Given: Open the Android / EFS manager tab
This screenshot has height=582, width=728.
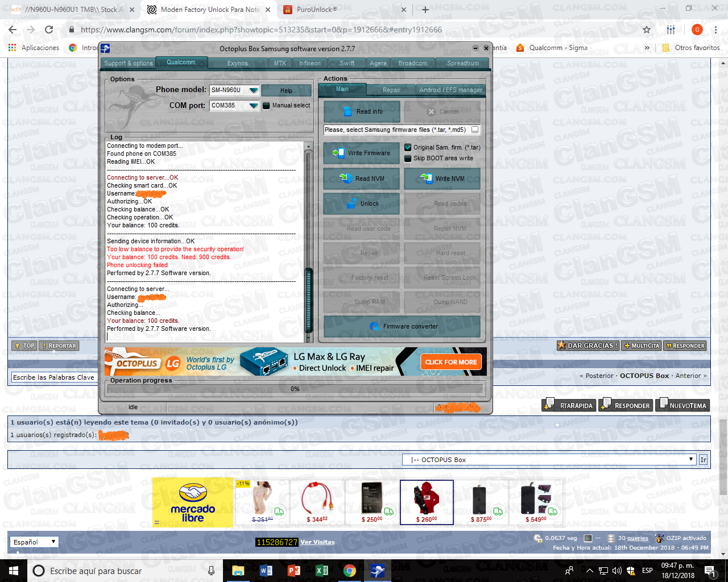Looking at the screenshot, I should tap(450, 90).
